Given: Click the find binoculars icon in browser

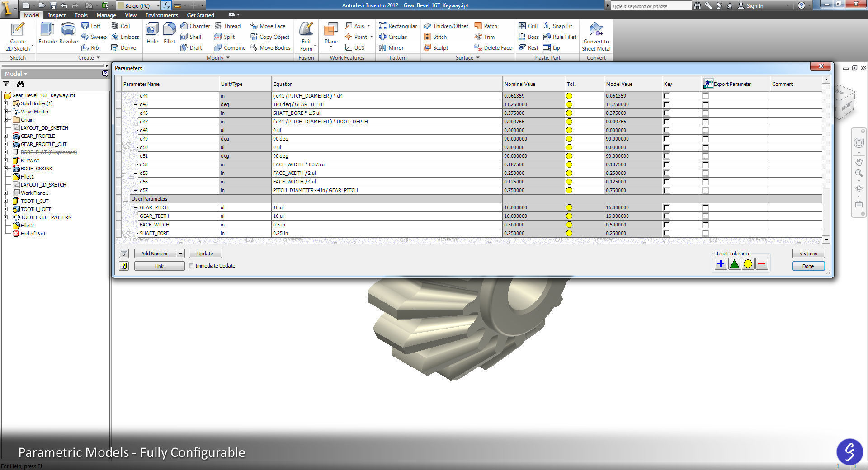Looking at the screenshot, I should click(x=20, y=84).
